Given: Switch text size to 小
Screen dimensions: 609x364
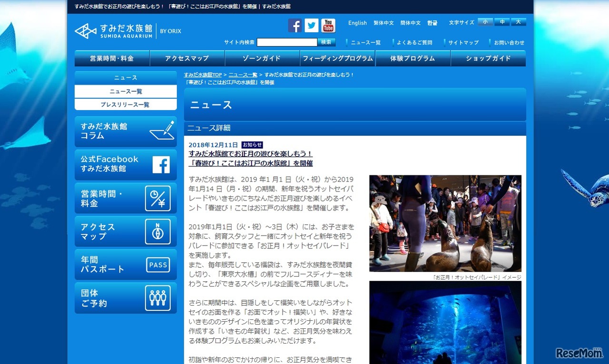Looking at the screenshot, I should pyautogui.click(x=485, y=22).
